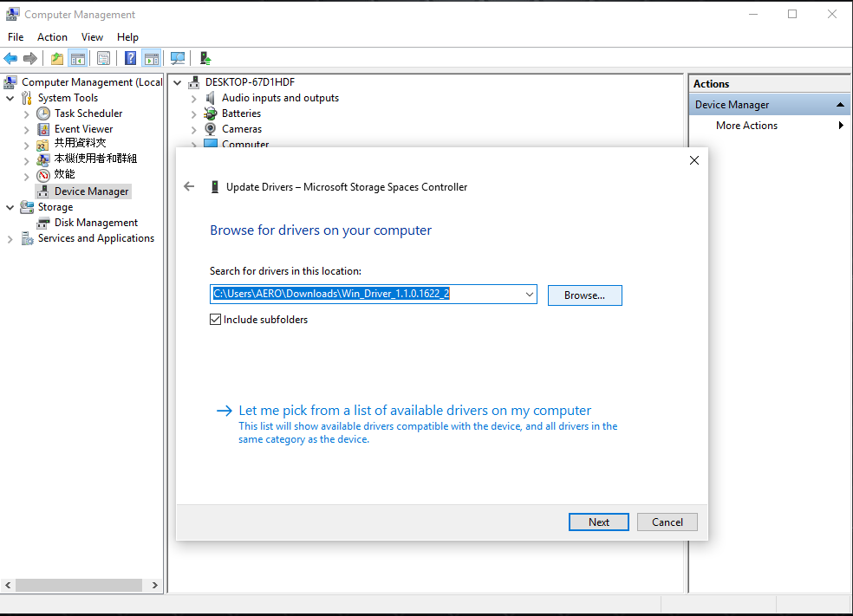This screenshot has width=853, height=616.
Task: Click the blue Help question mark icon
Action: [130, 58]
